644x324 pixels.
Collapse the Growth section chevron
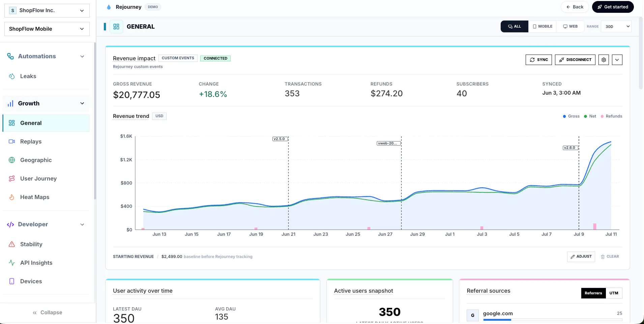[82, 103]
